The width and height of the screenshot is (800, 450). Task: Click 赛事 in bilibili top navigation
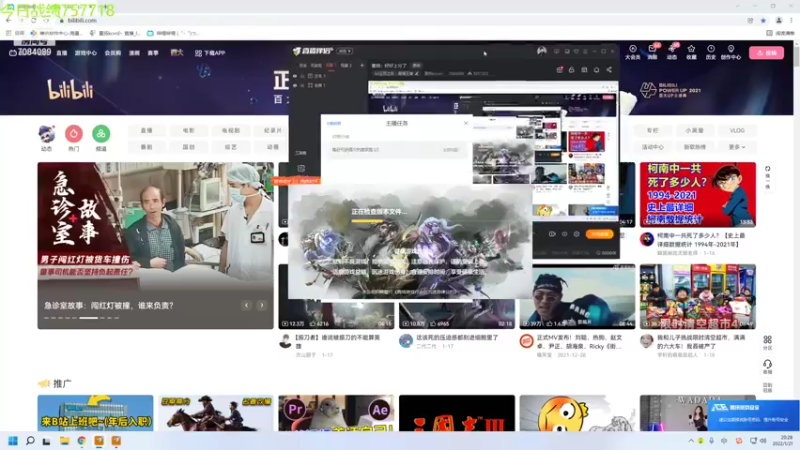tap(153, 53)
